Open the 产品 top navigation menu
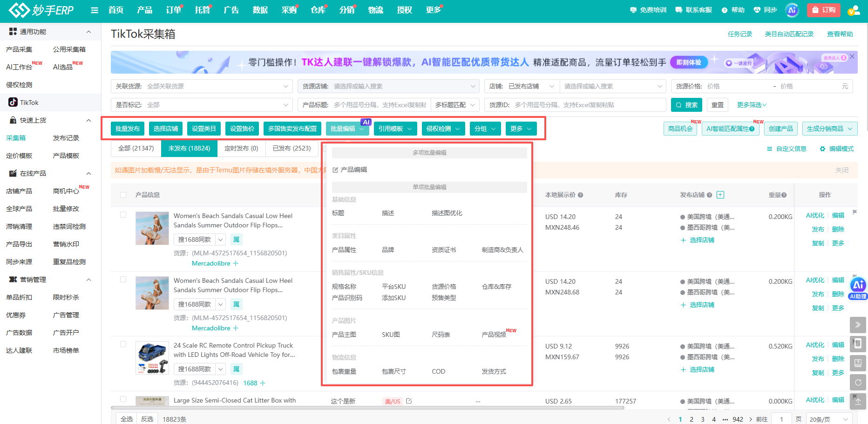 coord(145,10)
